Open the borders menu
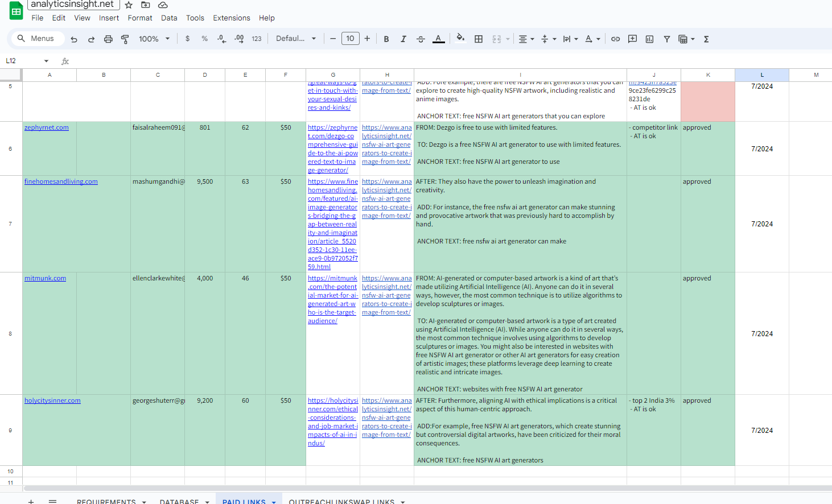Image resolution: width=832 pixels, height=504 pixels. pyautogui.click(x=479, y=39)
